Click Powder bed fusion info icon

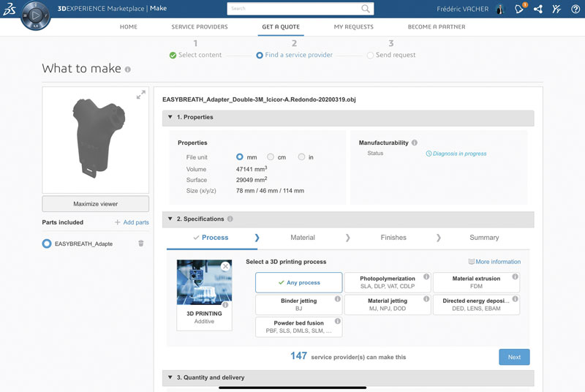pyautogui.click(x=337, y=321)
